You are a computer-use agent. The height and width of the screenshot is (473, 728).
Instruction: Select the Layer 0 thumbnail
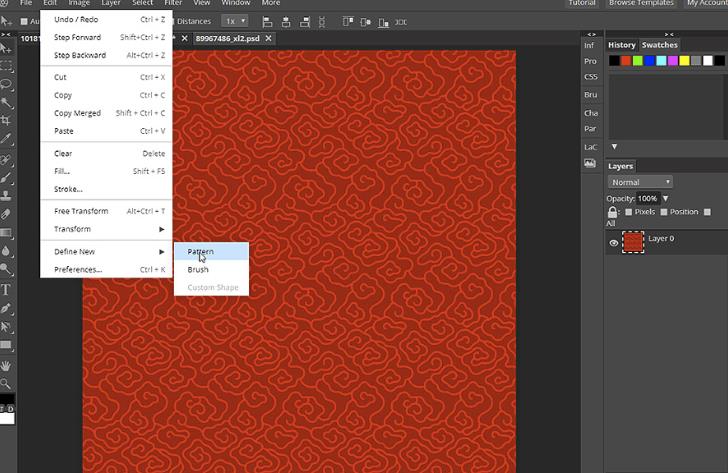coord(633,242)
